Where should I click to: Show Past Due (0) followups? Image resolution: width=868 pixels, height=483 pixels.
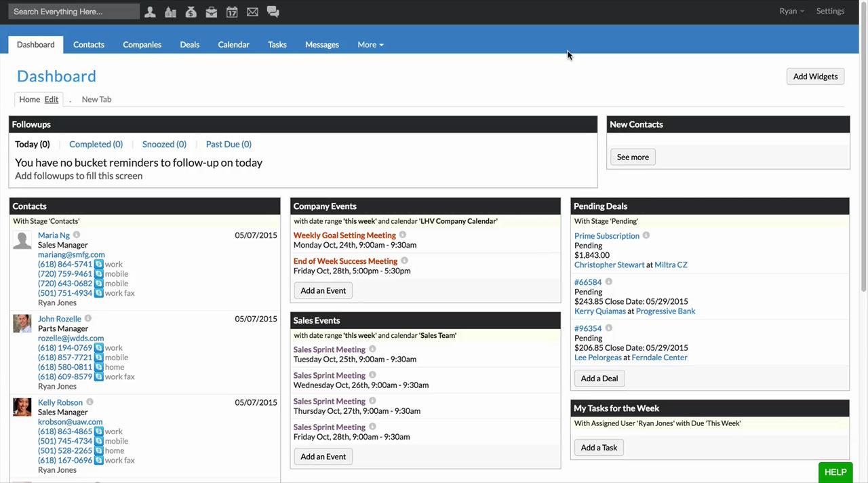tap(229, 144)
